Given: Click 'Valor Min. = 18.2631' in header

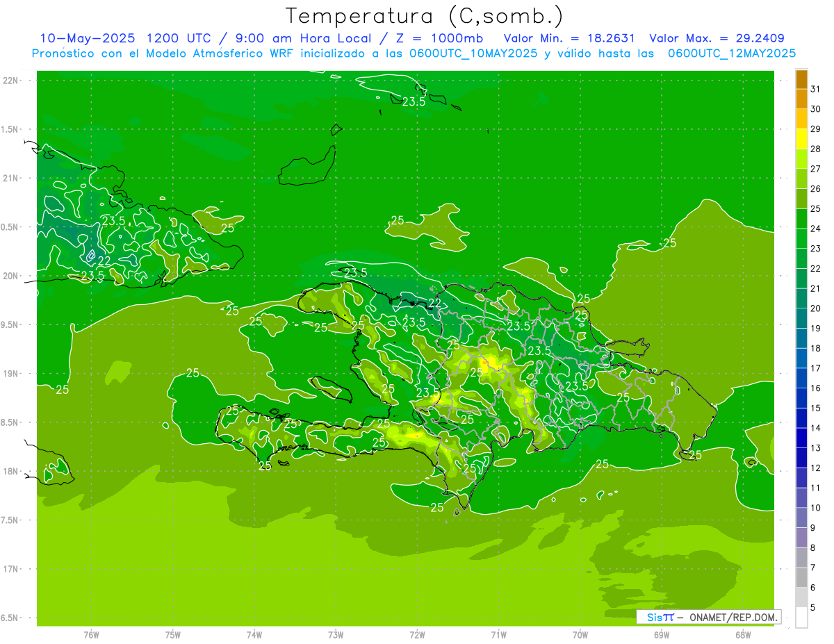Looking at the screenshot, I should point(569,38).
